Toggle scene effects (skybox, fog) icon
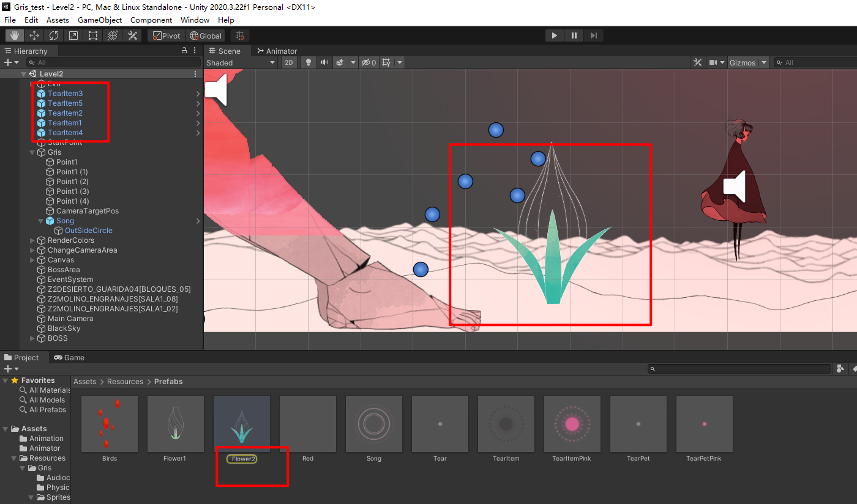The height and width of the screenshot is (504, 857). (x=340, y=62)
